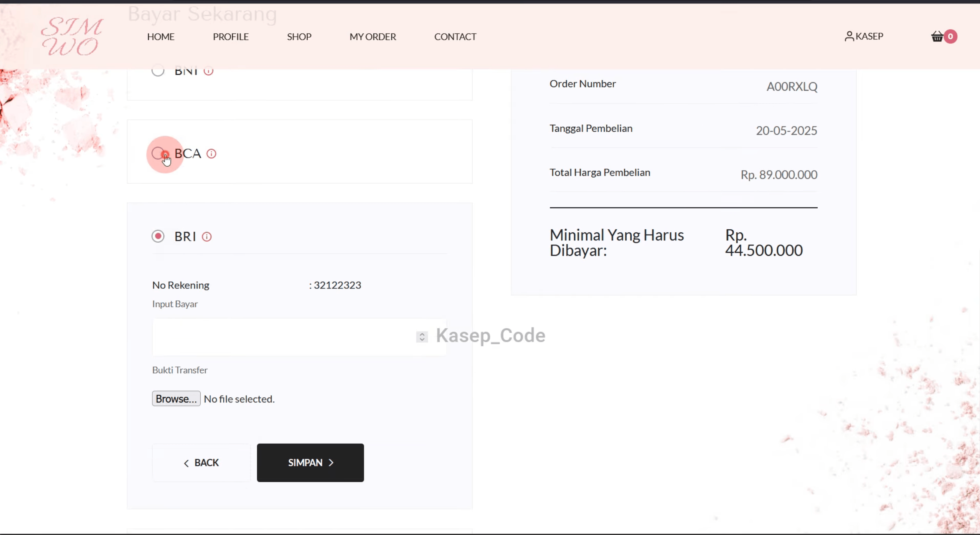Select the BRI payment radio button
The width and height of the screenshot is (980, 535).
click(158, 236)
